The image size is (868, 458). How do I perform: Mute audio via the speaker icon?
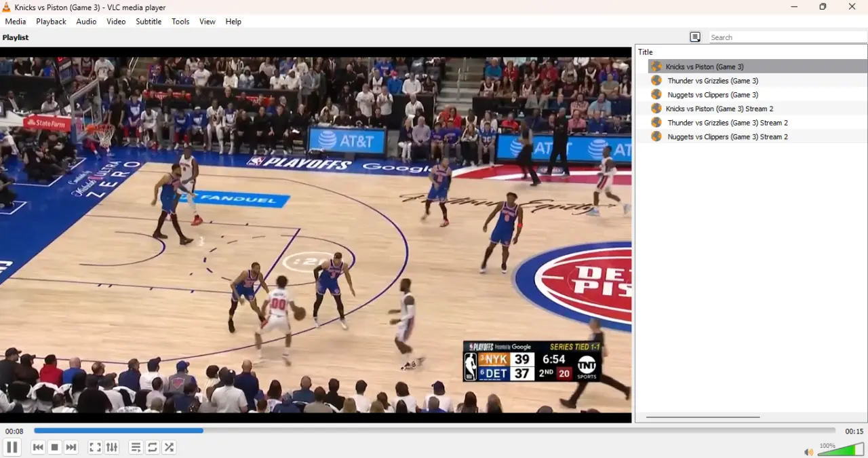(808, 452)
